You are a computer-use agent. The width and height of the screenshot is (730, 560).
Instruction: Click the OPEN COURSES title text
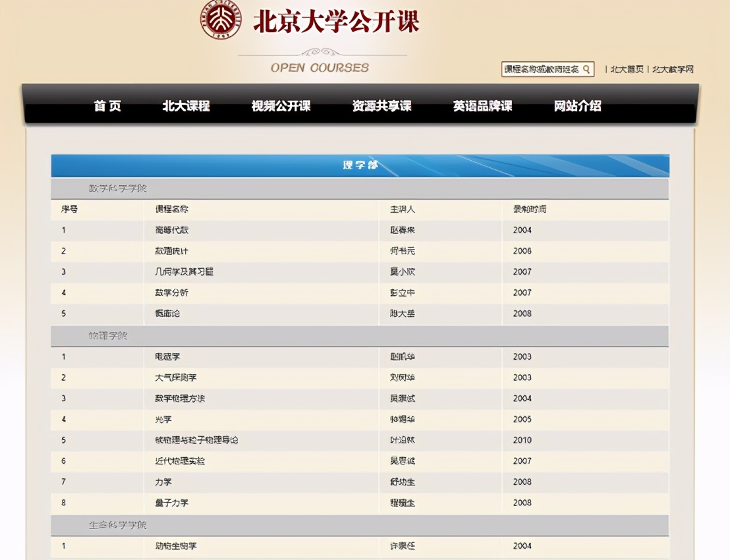coord(319,66)
